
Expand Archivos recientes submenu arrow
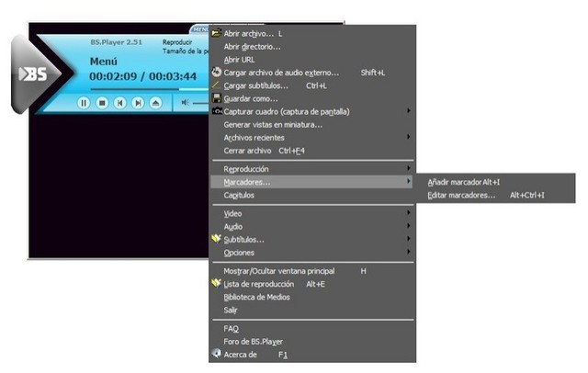[x=408, y=137]
